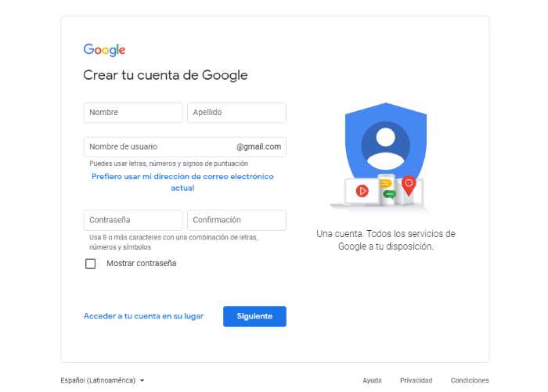The width and height of the screenshot is (548, 392).
Task: Click Prefiero usar mi dirección de correo actual
Action: (182, 182)
